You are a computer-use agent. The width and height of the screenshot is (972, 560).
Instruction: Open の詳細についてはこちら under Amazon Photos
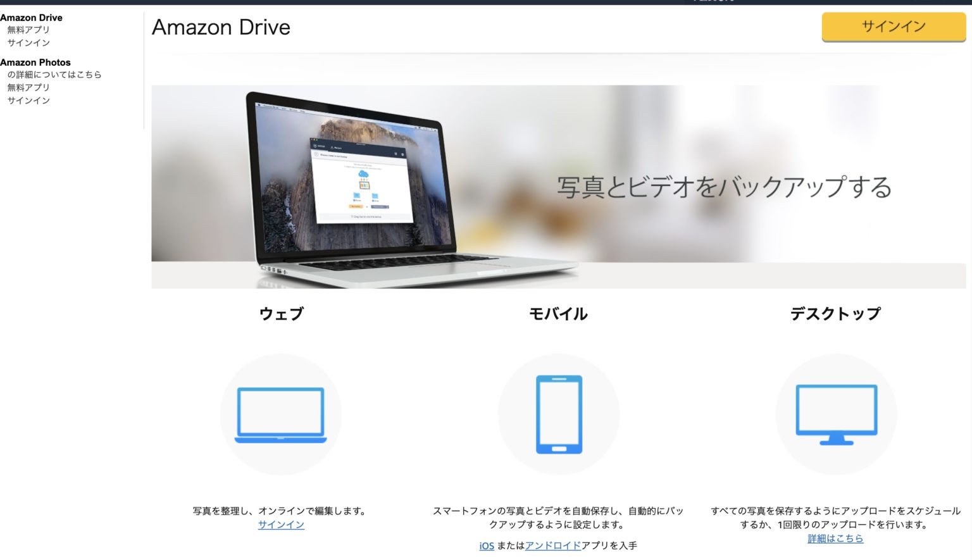[x=54, y=74]
